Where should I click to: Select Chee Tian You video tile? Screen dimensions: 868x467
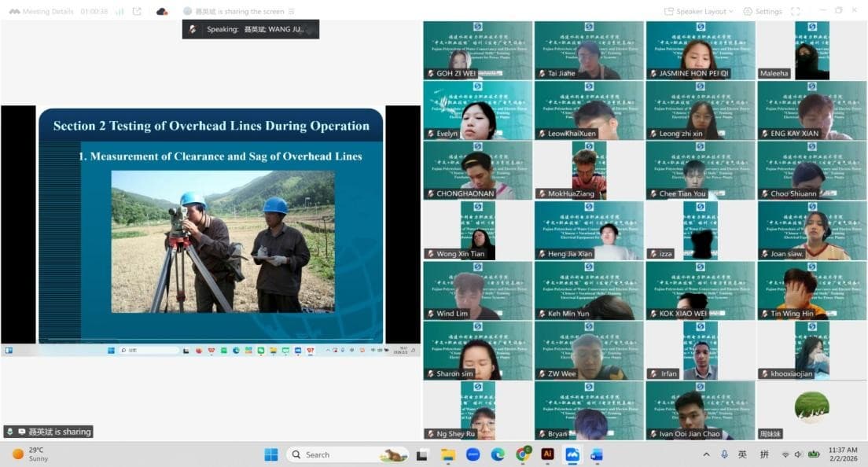pos(701,171)
